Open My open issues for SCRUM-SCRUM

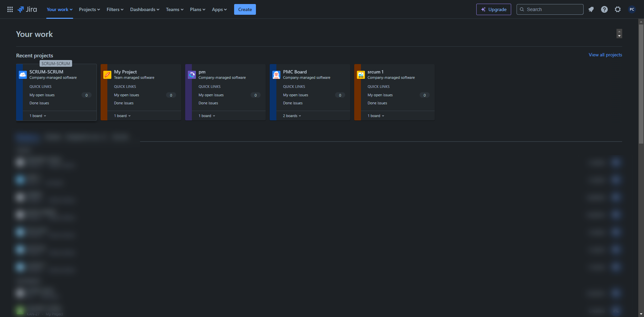click(x=42, y=95)
